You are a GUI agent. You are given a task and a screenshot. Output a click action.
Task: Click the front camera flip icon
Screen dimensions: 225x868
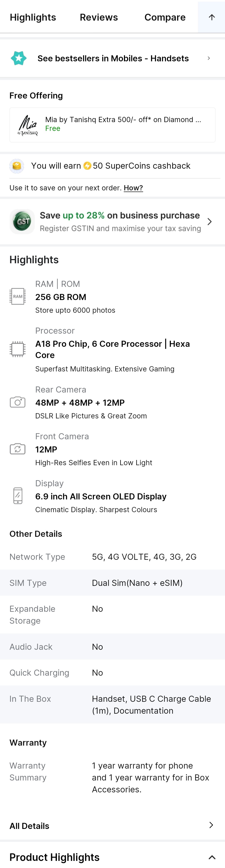17,449
